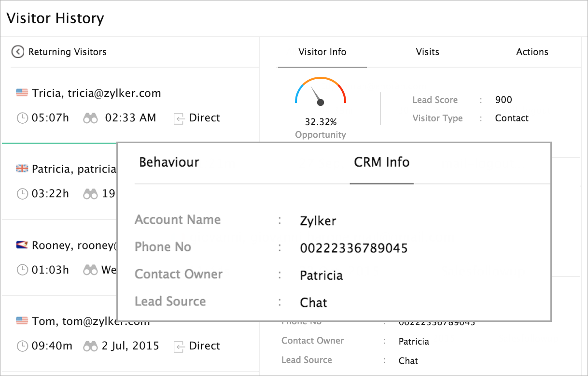Switch to the Behaviour tab

(x=169, y=162)
